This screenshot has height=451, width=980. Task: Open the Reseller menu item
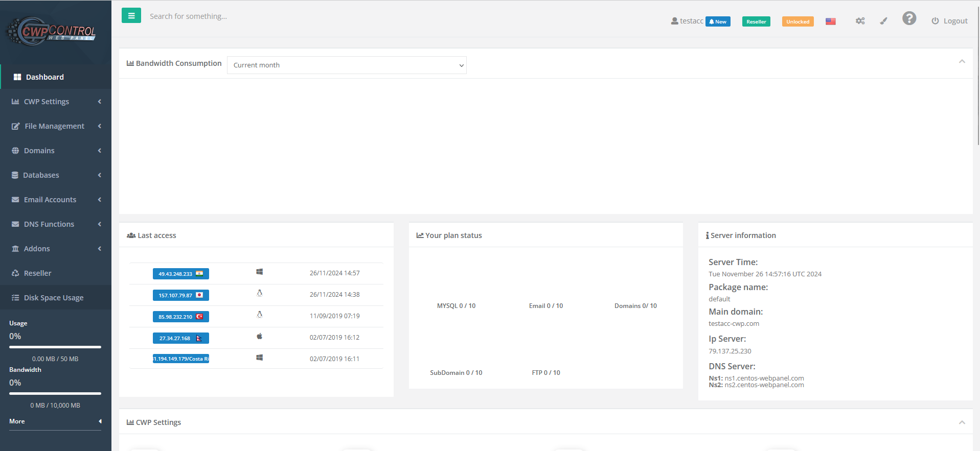coord(56,273)
